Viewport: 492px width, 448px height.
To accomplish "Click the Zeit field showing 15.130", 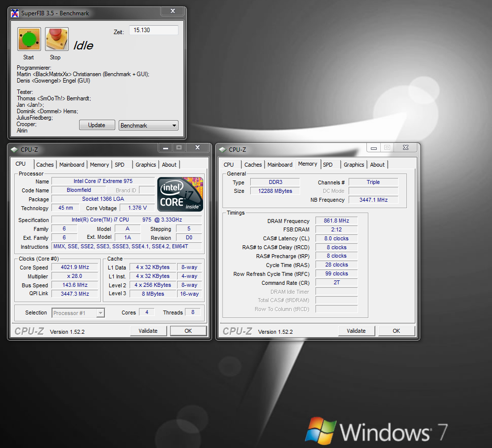I will (154, 30).
